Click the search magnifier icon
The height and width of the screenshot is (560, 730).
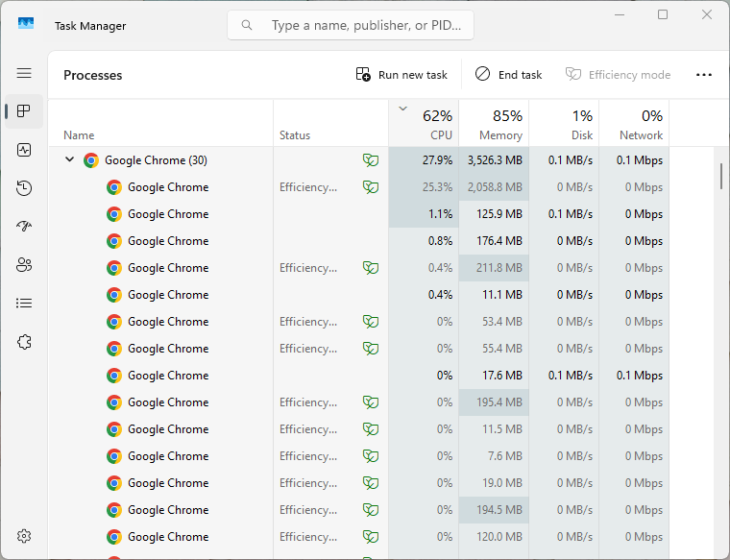coord(247,25)
